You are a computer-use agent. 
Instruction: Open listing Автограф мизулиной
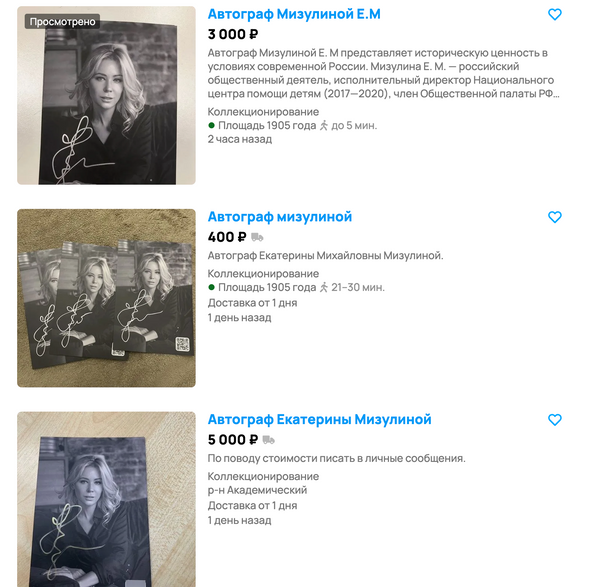[280, 217]
